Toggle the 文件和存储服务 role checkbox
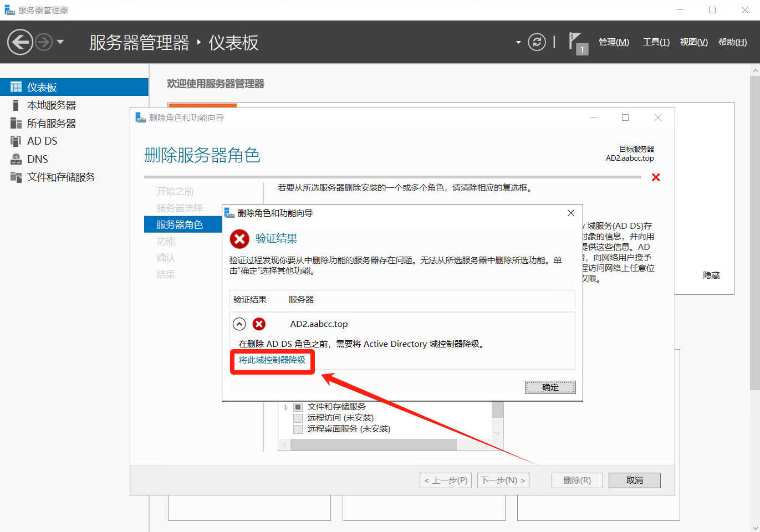The height and width of the screenshot is (532, 760). [298, 407]
